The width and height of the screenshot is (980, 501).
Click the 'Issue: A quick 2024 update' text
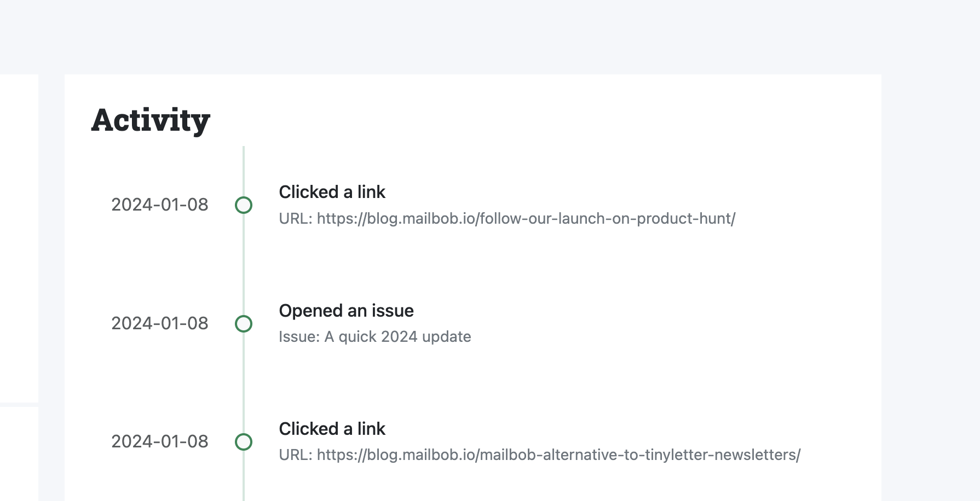pyautogui.click(x=374, y=337)
